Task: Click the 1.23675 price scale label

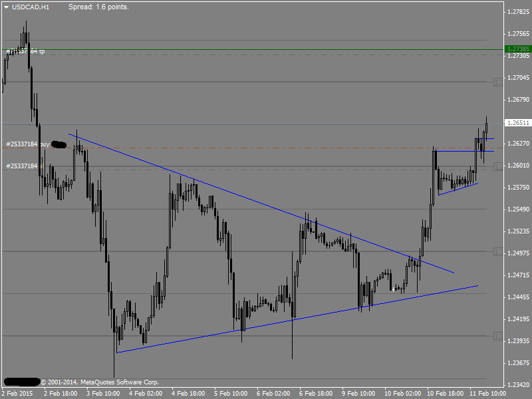Action: 518,363
